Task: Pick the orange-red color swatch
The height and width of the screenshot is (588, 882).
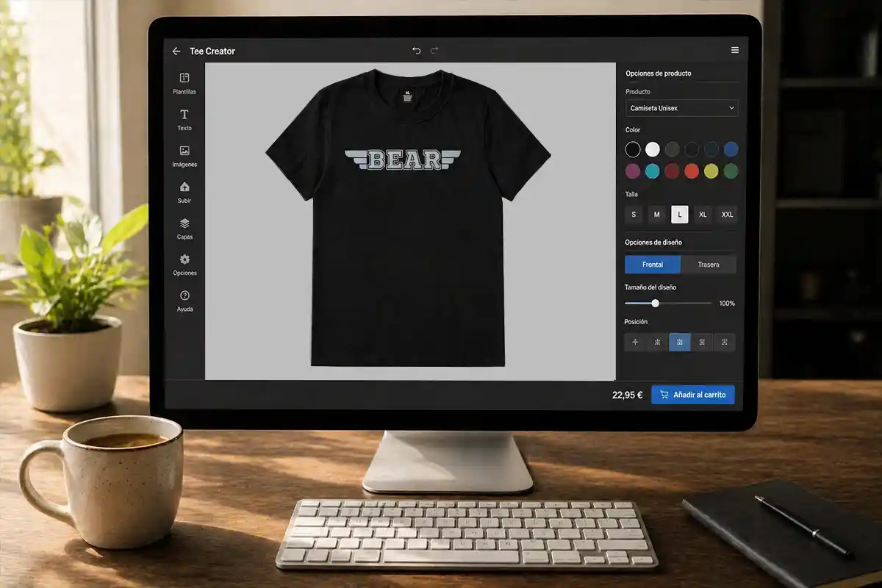Action: tap(692, 171)
